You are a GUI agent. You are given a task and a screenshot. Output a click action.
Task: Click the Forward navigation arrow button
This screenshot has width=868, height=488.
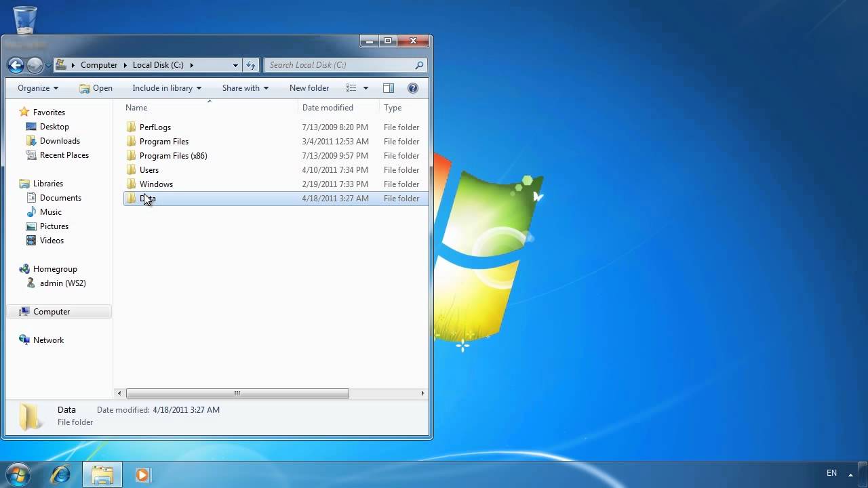click(35, 65)
